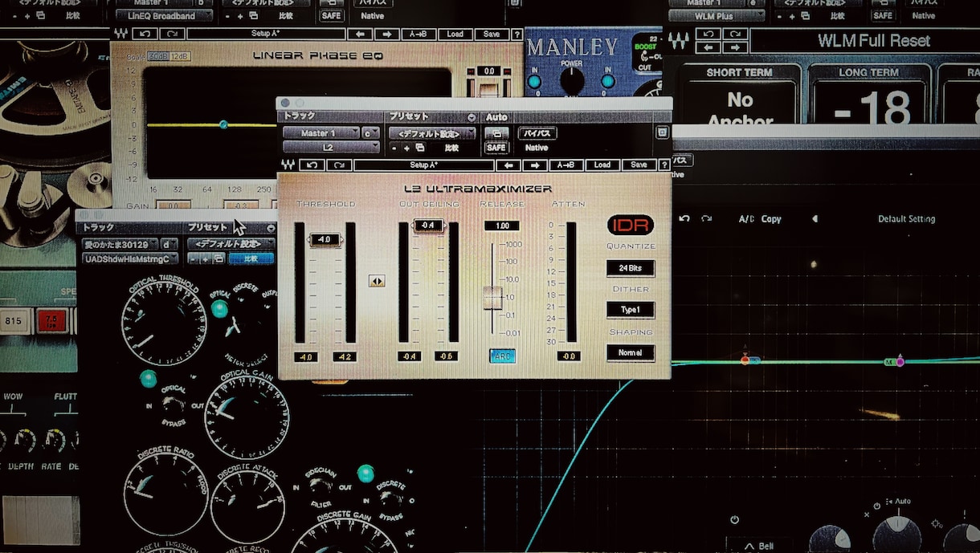Toggle the threshold and ceiling link arrows
Viewport: 980px width, 553px height.
coord(377,281)
